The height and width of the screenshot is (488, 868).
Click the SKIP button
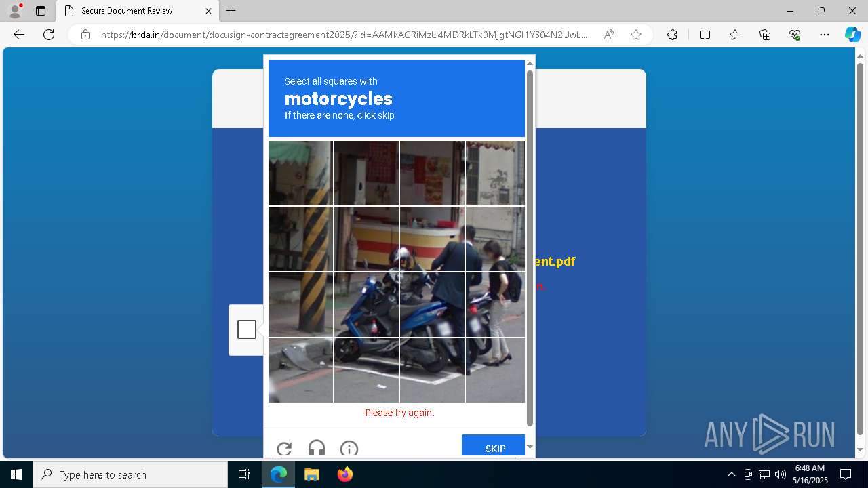click(x=494, y=446)
